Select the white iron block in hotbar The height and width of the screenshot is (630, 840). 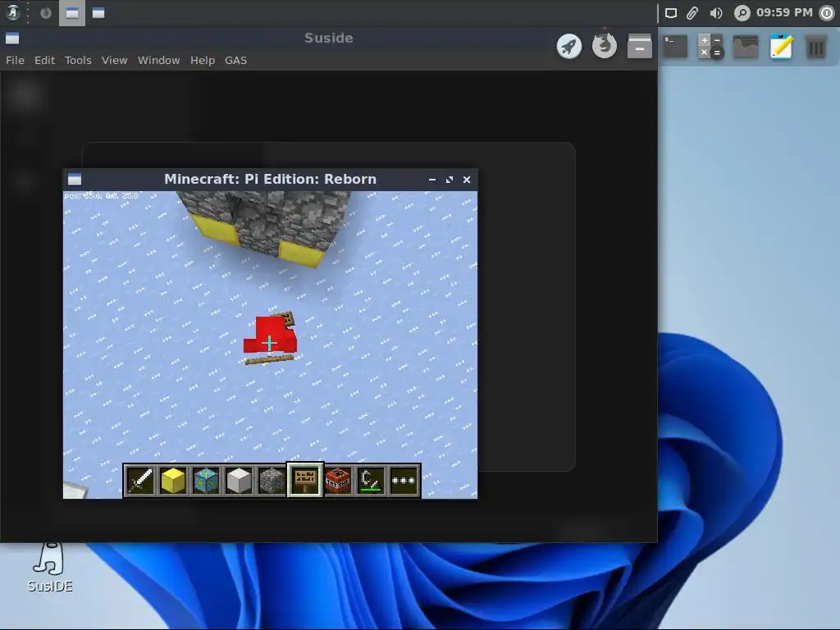click(239, 481)
